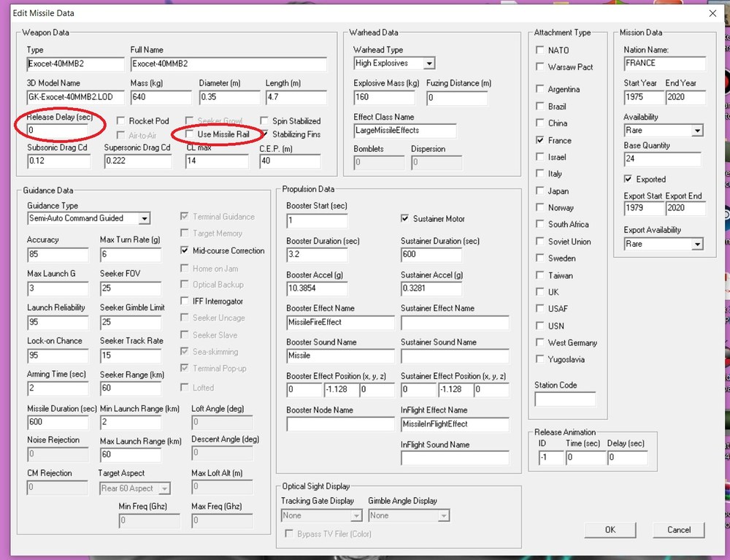Click the Release Delay (sec) field

[x=58, y=131]
